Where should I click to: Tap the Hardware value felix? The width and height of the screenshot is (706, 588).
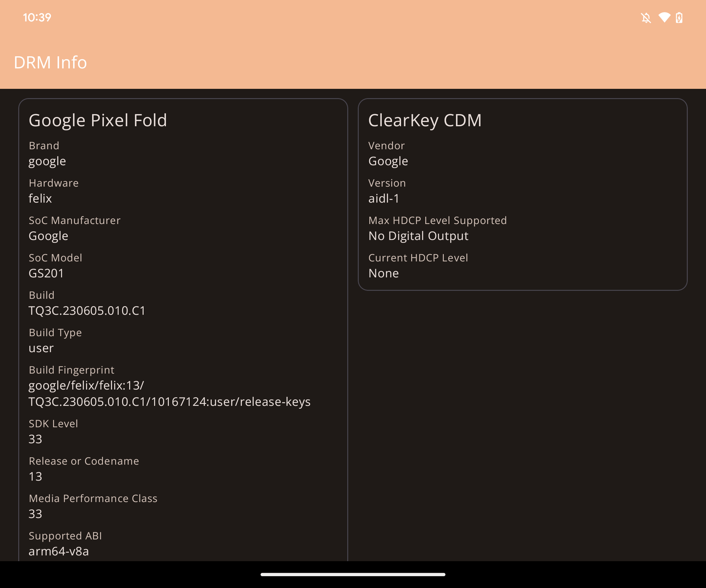(x=40, y=198)
